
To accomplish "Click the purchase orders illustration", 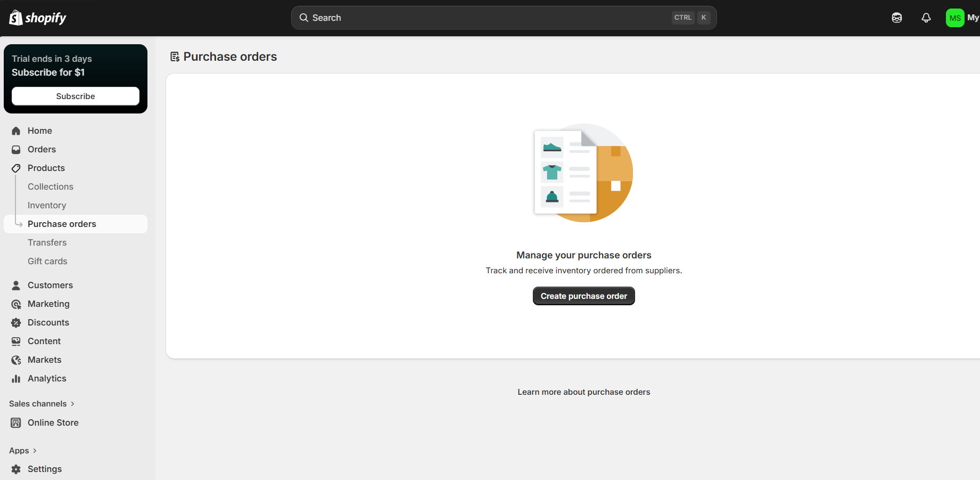I will (x=583, y=173).
